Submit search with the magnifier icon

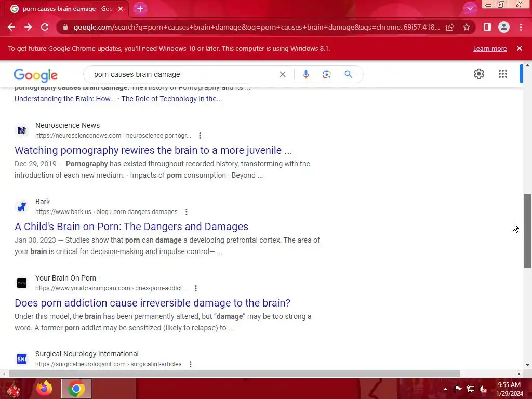point(348,74)
